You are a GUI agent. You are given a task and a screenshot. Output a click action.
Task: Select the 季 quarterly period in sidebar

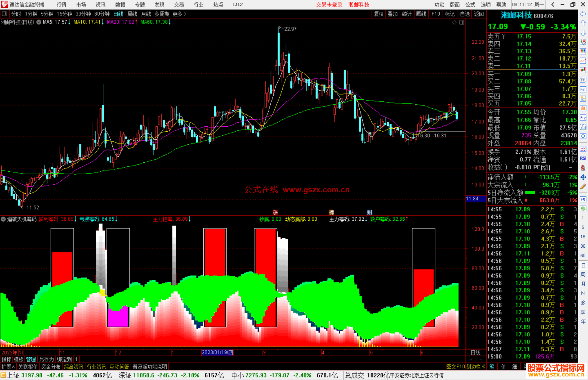tap(583, 312)
